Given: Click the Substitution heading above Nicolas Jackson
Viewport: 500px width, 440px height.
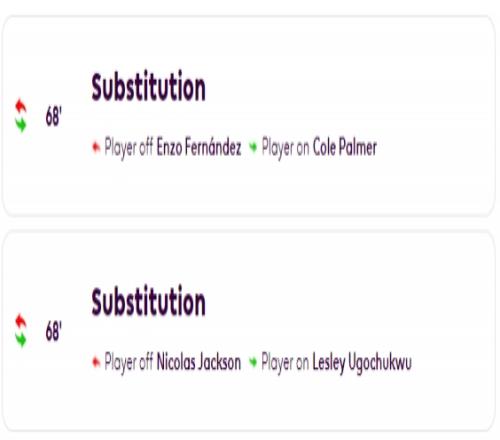Looking at the screenshot, I should pyautogui.click(x=149, y=302).
